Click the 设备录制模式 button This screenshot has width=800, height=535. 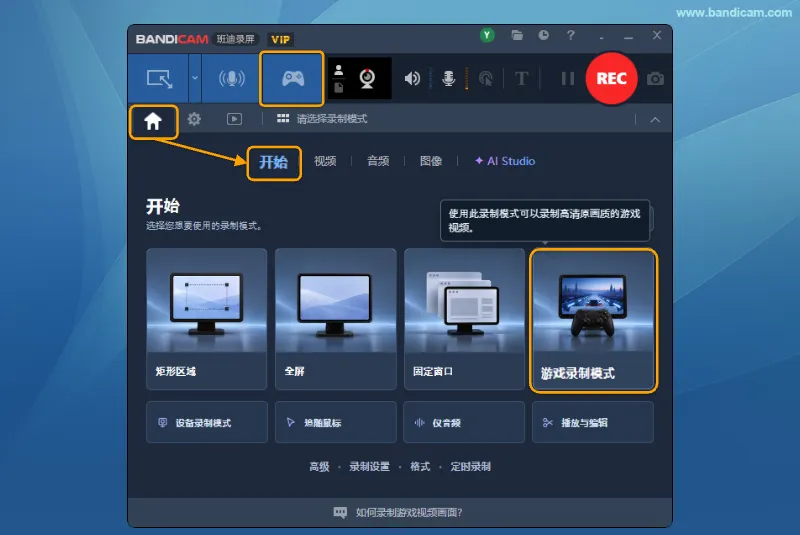pyautogui.click(x=207, y=422)
